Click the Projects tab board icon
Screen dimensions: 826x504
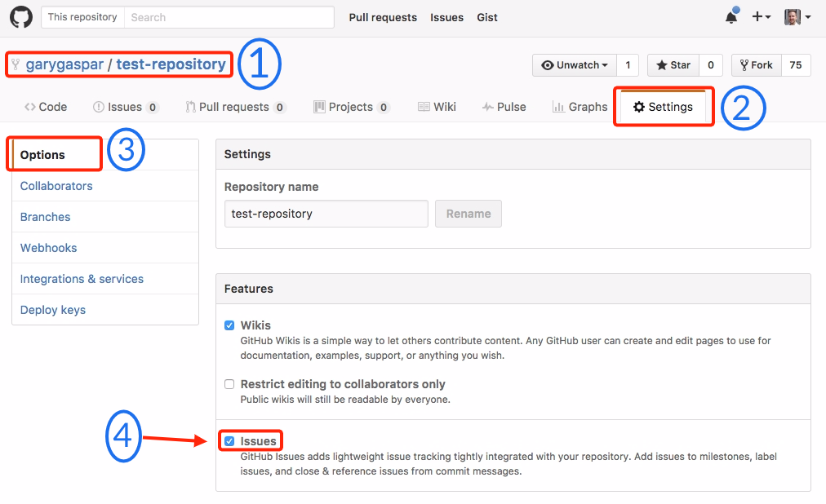point(319,107)
